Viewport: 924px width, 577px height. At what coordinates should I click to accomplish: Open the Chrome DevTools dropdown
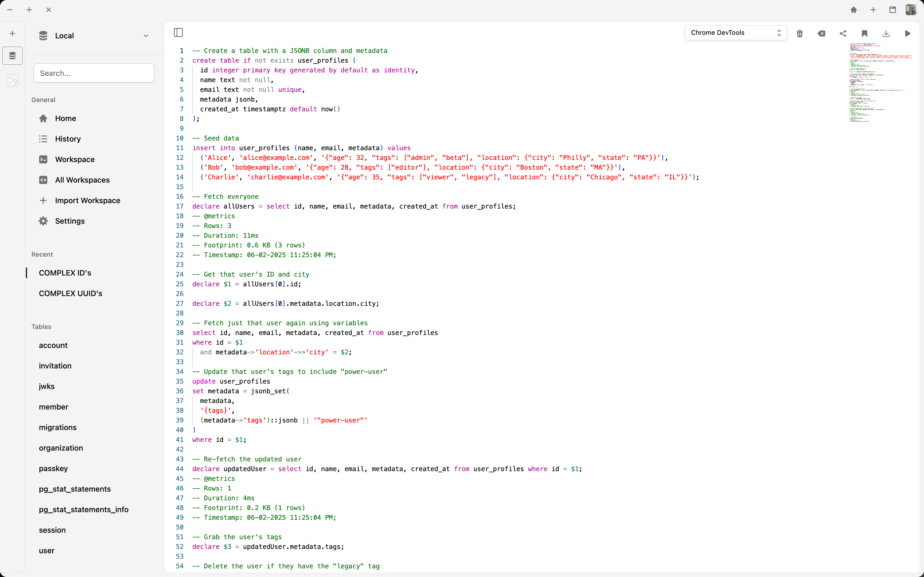point(736,33)
